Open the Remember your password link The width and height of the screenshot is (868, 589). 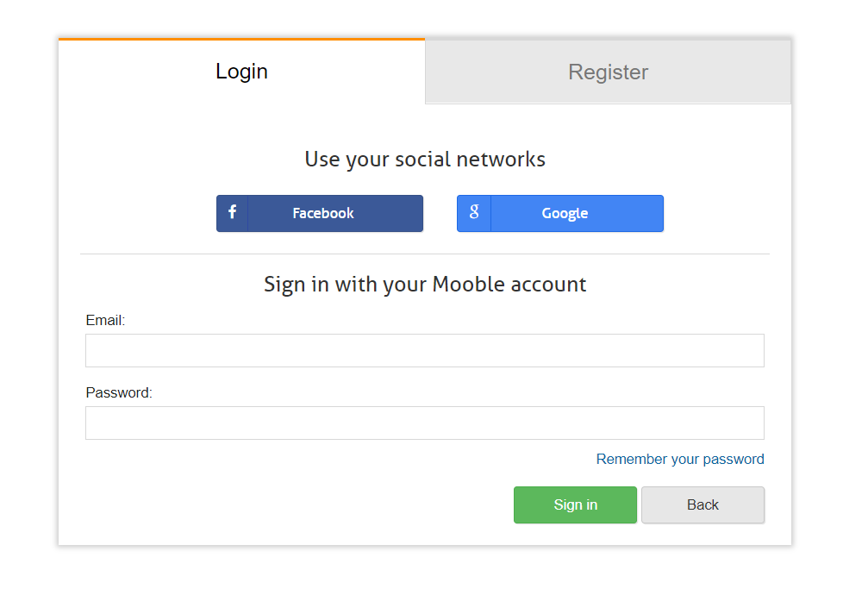[x=680, y=460]
